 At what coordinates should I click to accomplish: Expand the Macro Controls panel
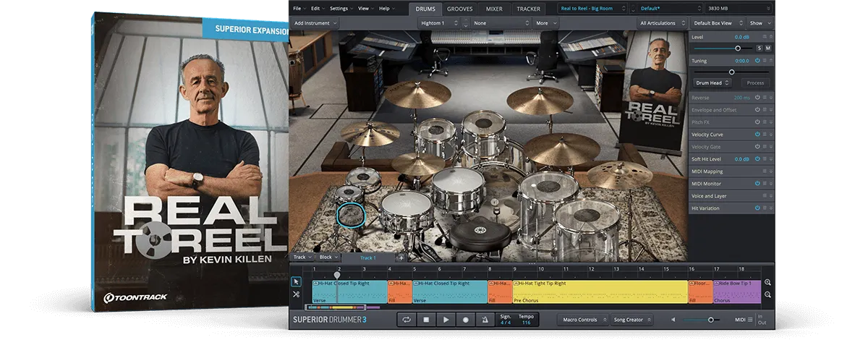[x=582, y=319]
